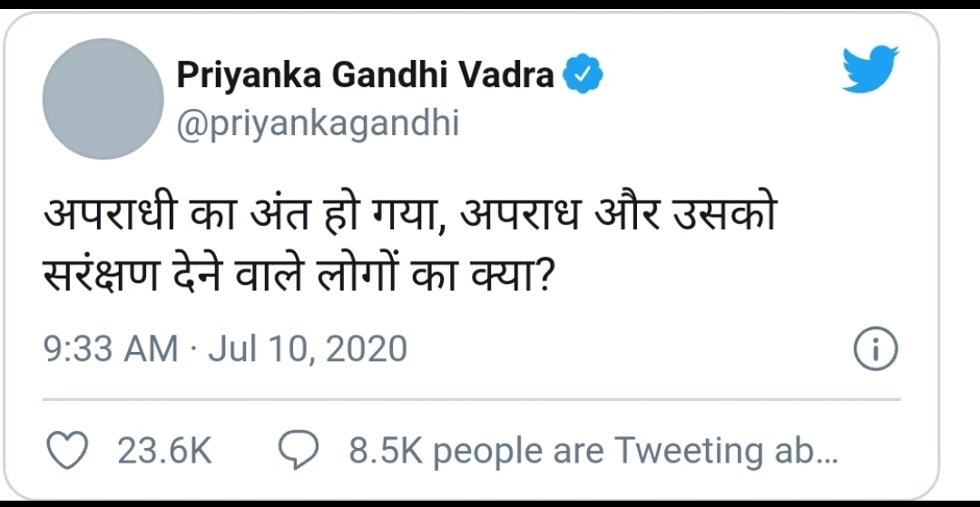The height and width of the screenshot is (507, 980).
Task: Click the 9:33 AM time
Action: [x=111, y=349]
